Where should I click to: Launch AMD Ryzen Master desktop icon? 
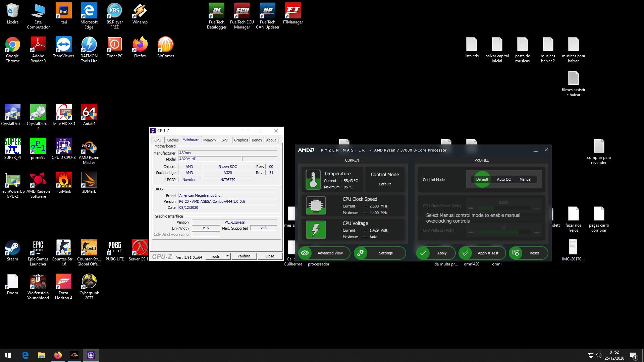tap(89, 151)
